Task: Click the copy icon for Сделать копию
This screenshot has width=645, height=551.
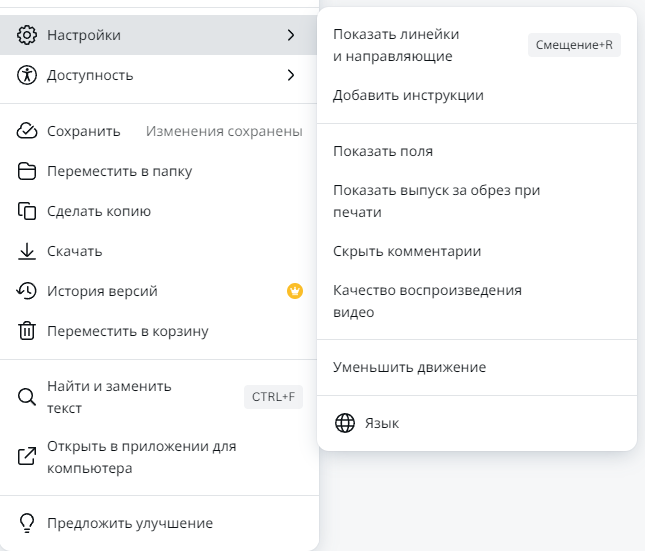Action: pos(27,211)
